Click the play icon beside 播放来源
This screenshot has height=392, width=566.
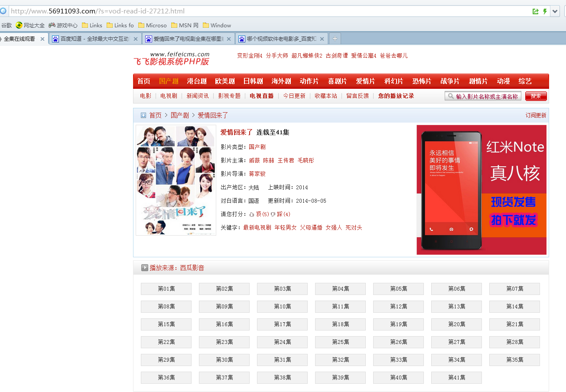point(145,268)
